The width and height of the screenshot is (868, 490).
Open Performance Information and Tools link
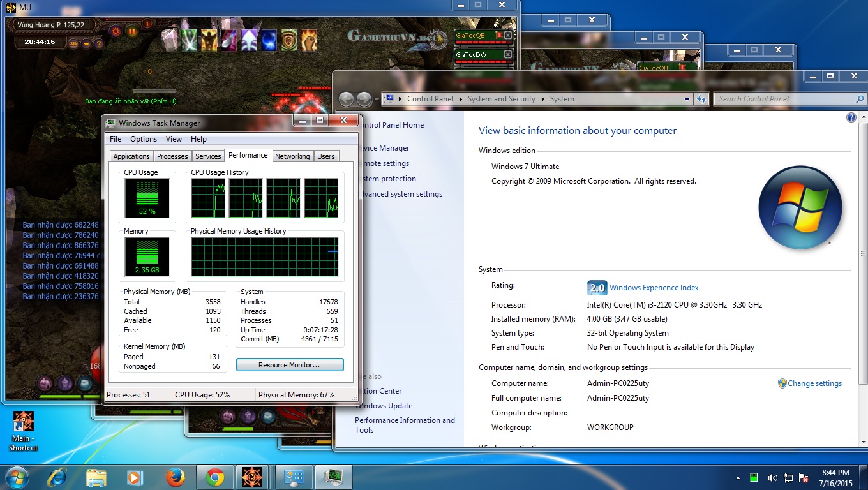point(405,425)
